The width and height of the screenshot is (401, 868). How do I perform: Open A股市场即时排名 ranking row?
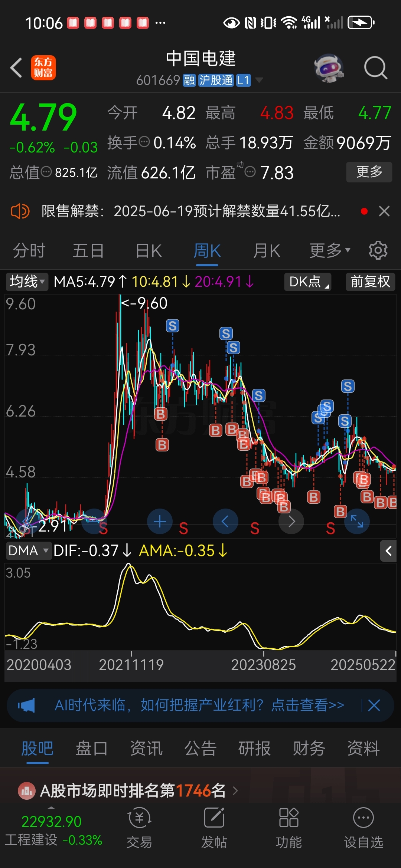200,790
